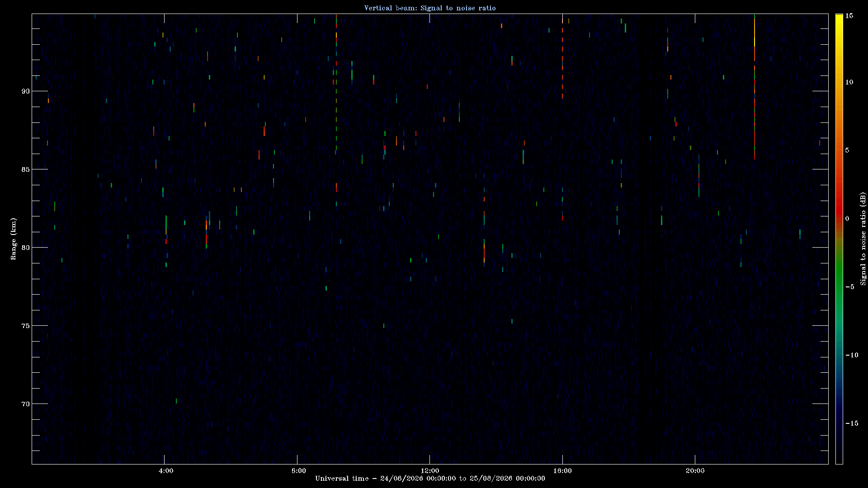Click the '90' range axis label

pyautogui.click(x=25, y=91)
